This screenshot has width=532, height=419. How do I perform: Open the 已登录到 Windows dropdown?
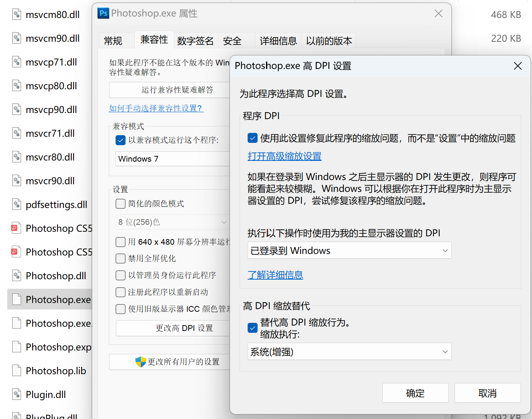[349, 250]
